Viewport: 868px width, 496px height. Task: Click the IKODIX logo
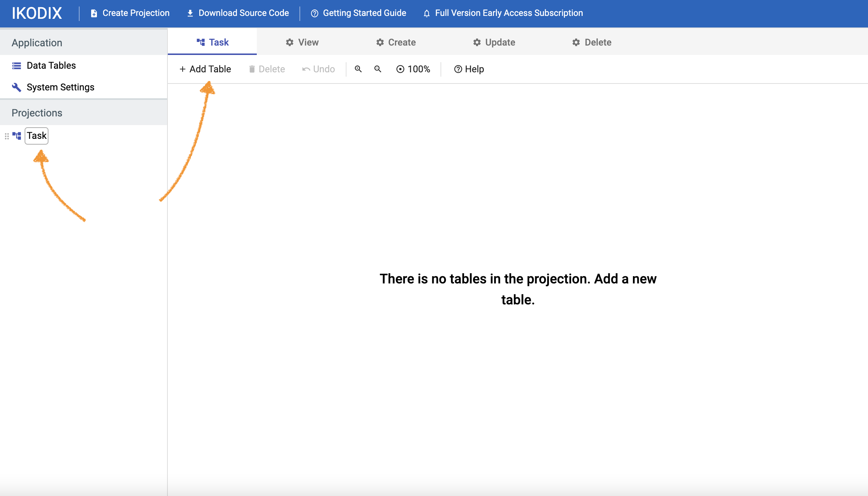point(37,13)
